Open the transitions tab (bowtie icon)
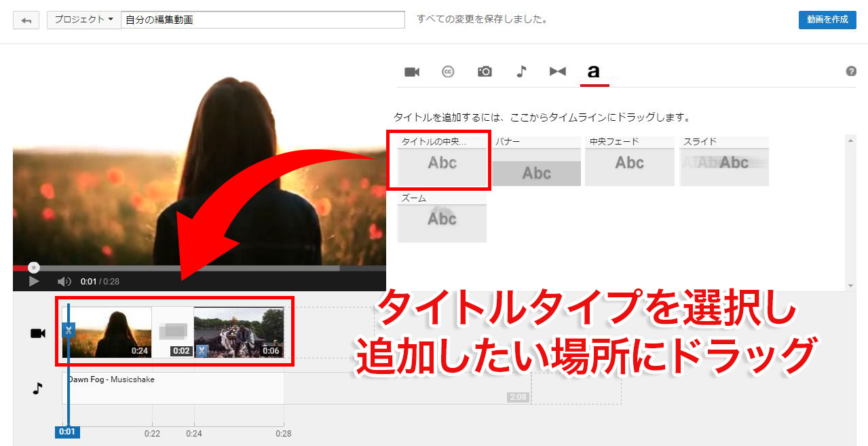The width and height of the screenshot is (868, 446). point(558,72)
